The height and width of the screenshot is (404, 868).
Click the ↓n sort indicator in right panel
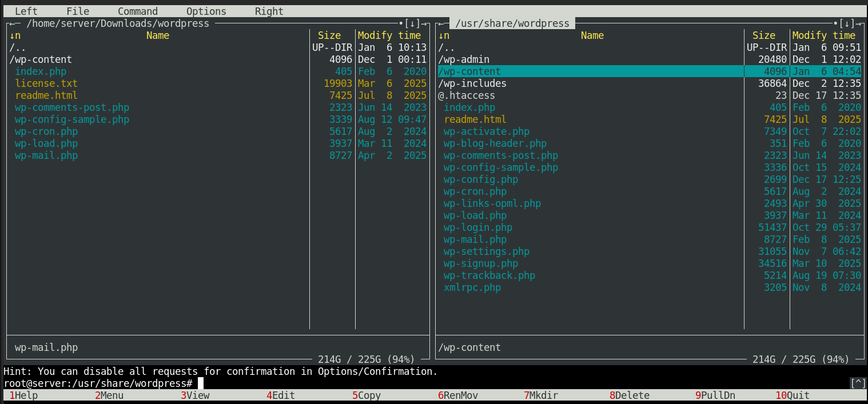point(444,35)
